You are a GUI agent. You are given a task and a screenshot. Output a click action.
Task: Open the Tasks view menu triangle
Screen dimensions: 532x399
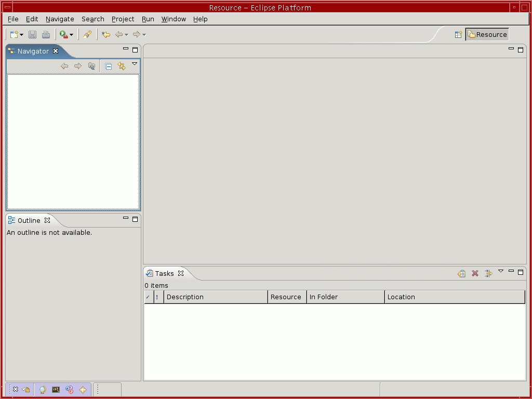(501, 271)
